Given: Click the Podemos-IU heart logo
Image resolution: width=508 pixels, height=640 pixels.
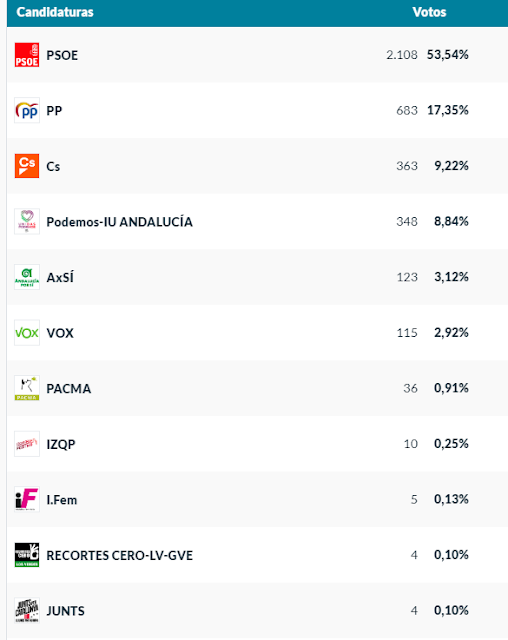Looking at the screenshot, I should click(27, 221).
